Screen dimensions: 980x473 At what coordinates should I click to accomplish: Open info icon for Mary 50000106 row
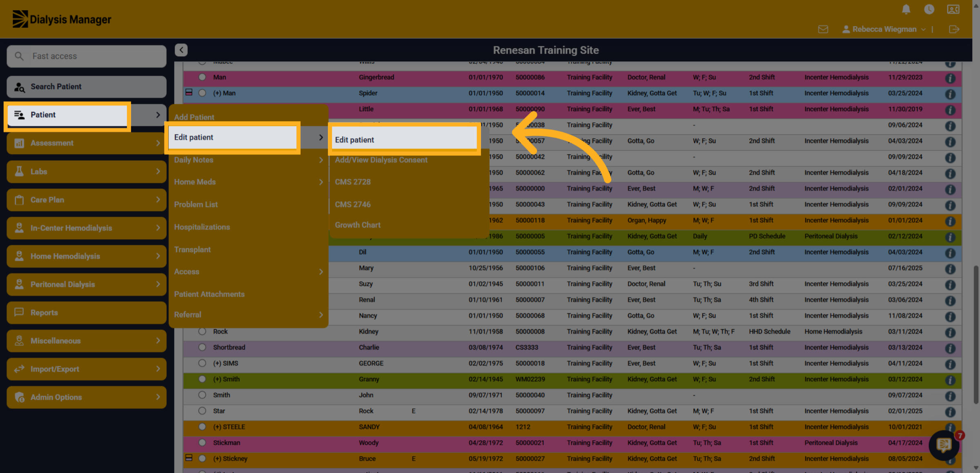click(950, 269)
